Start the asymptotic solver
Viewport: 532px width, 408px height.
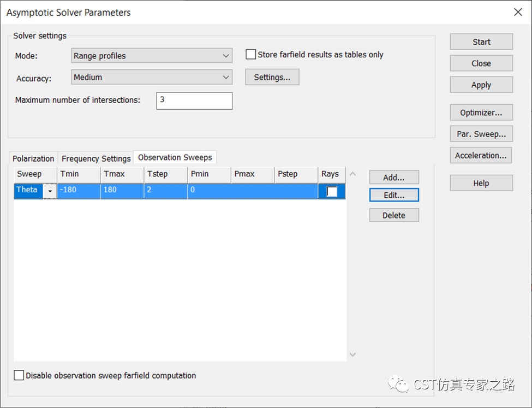pos(481,42)
